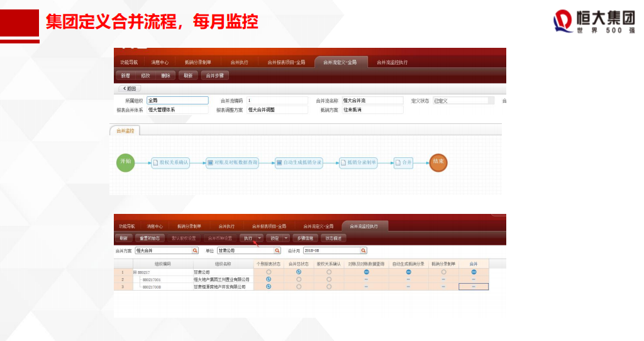
Task: Click the 恒大集团 logo
Action: (x=594, y=21)
